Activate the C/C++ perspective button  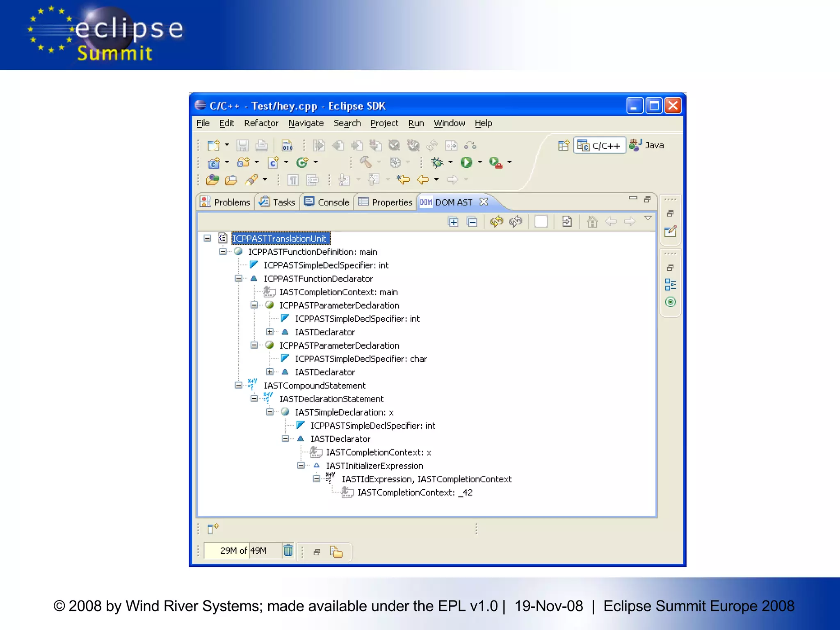click(x=600, y=146)
